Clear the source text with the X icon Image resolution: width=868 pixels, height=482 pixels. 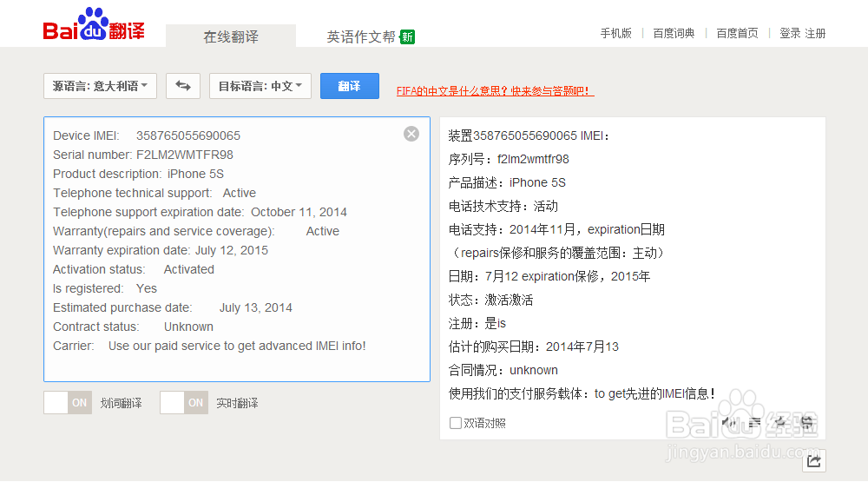click(411, 134)
